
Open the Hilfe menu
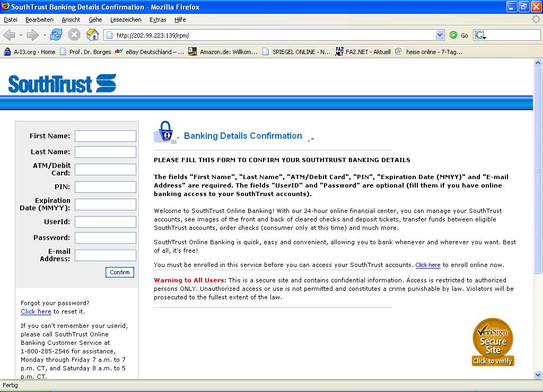180,20
